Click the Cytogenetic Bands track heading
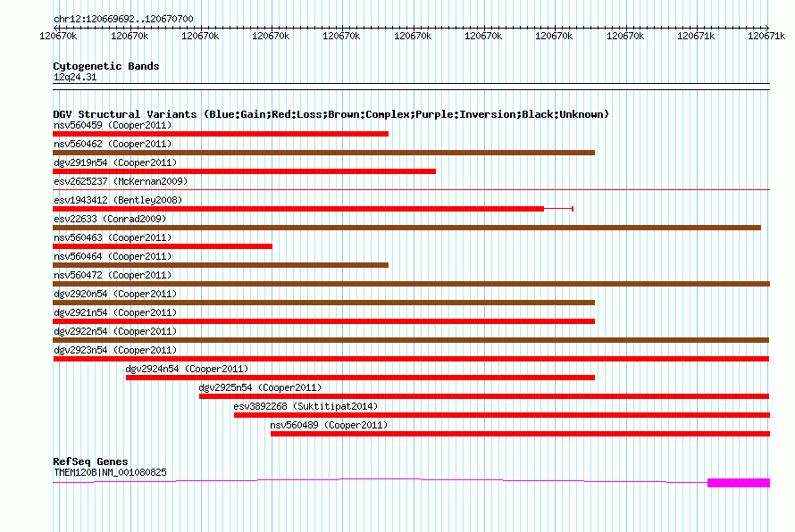 tap(106, 66)
